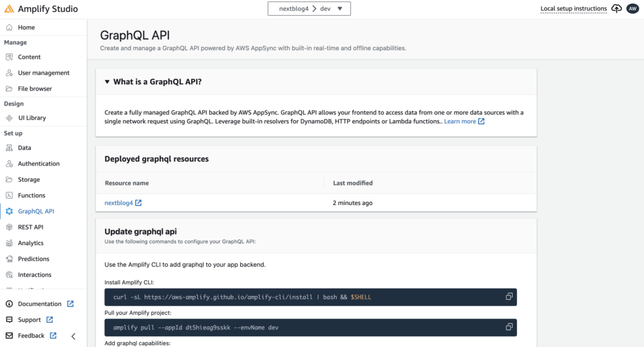Click the Interactions icon in sidebar

pos(9,275)
